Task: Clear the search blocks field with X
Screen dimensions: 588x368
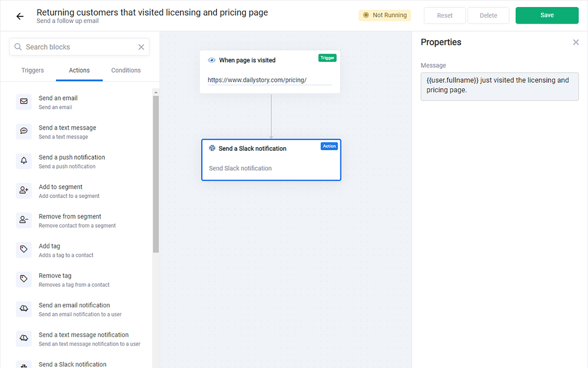Action: coord(141,47)
